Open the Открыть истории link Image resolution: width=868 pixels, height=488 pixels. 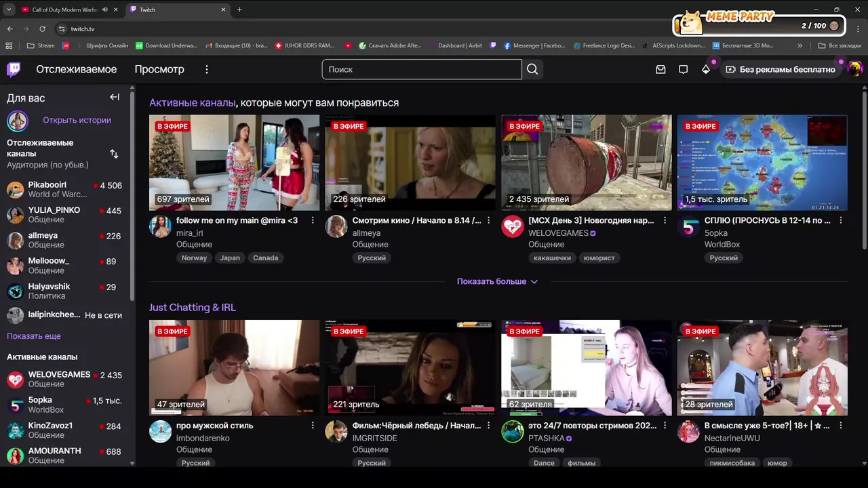[x=77, y=120]
